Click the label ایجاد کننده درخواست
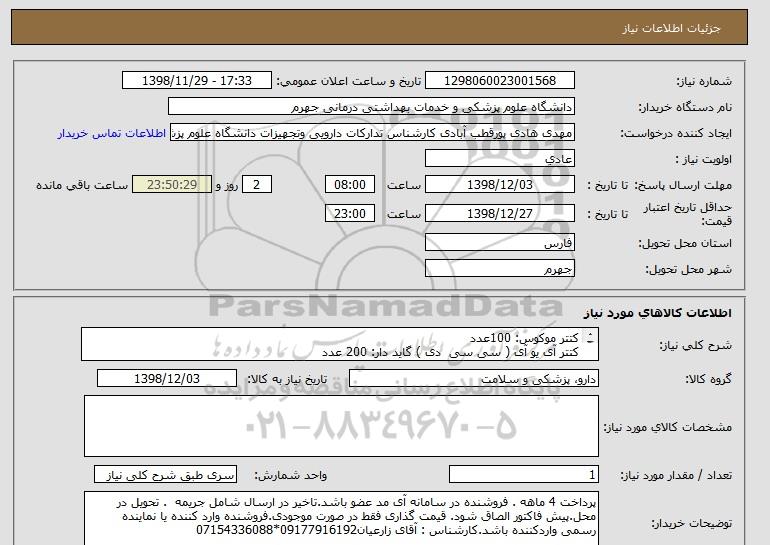The image size is (770, 545). (x=676, y=133)
